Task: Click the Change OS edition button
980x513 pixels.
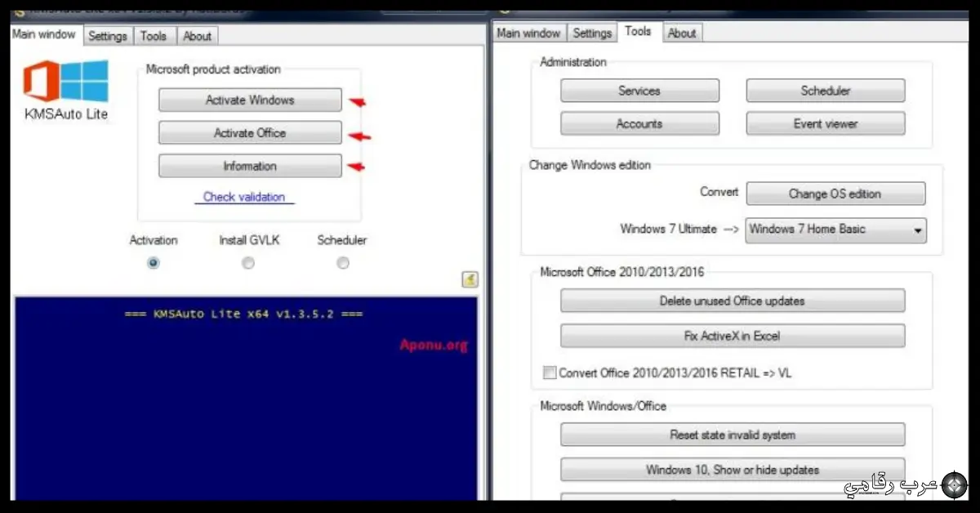Action: click(835, 194)
